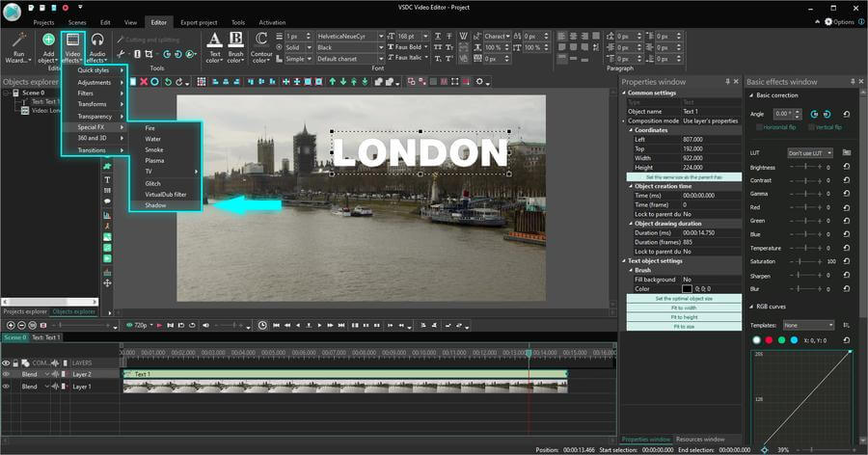Click the Undo arrow icon
The image size is (868, 455).
(168, 81)
